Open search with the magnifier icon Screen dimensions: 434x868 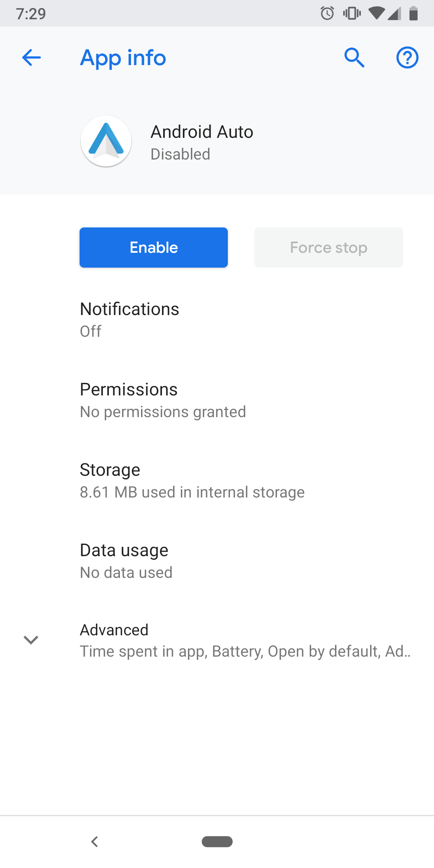point(354,57)
